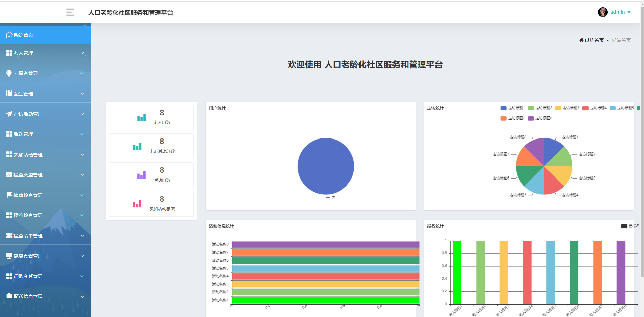
Task: Toggle 走访标题1 legend in 走访统计 chart
Action: point(513,108)
